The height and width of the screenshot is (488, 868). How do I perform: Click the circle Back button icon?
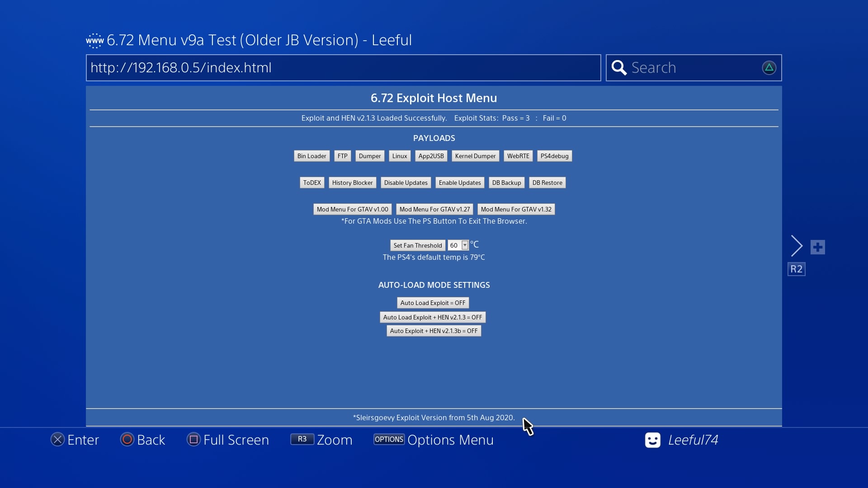127,440
